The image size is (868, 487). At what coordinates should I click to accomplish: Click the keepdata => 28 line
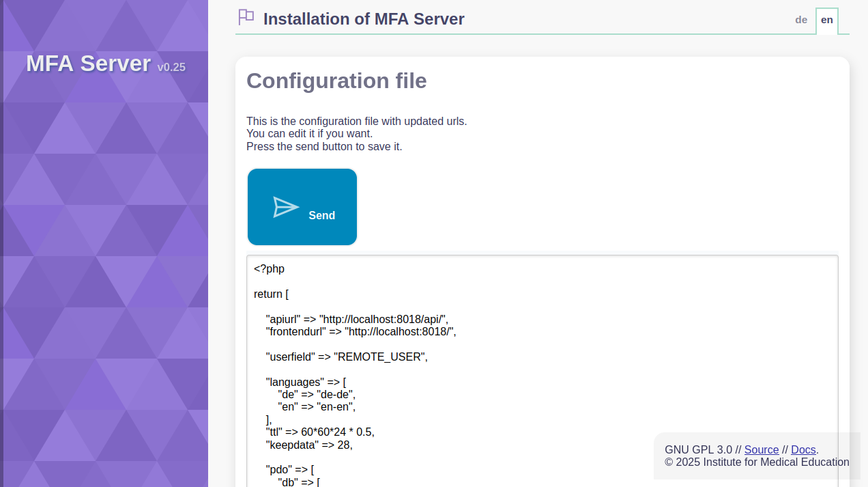click(x=309, y=445)
